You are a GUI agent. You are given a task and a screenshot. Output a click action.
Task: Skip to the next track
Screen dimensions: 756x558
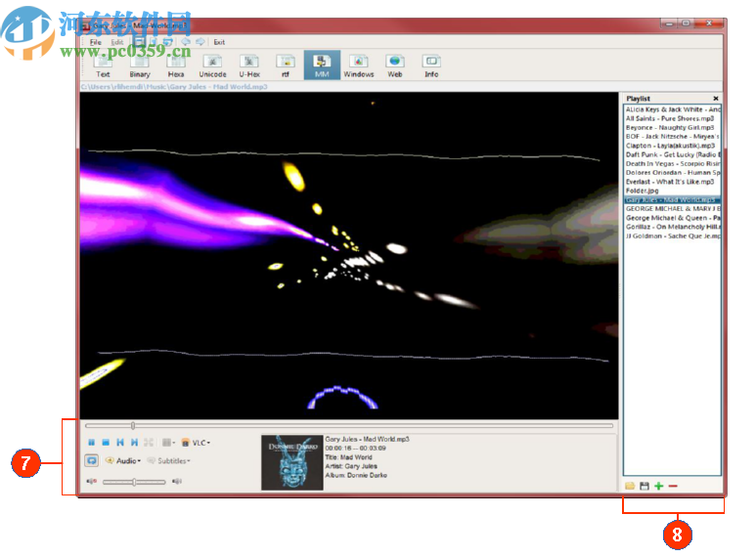134,443
